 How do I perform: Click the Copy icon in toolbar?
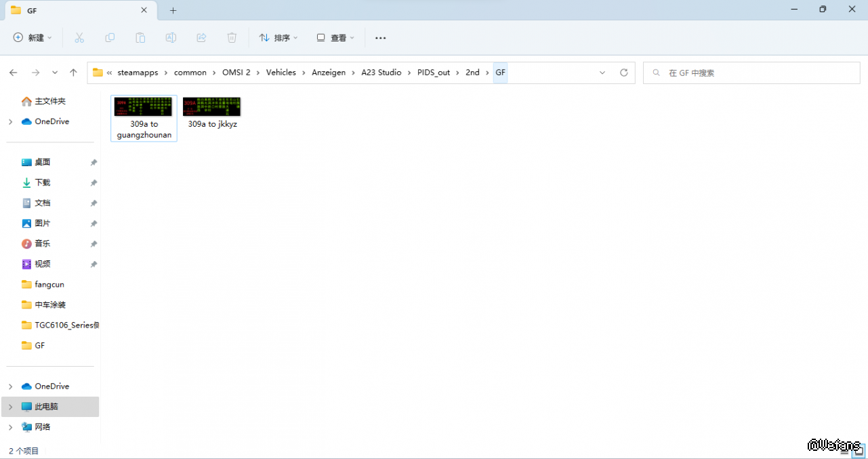pos(110,38)
